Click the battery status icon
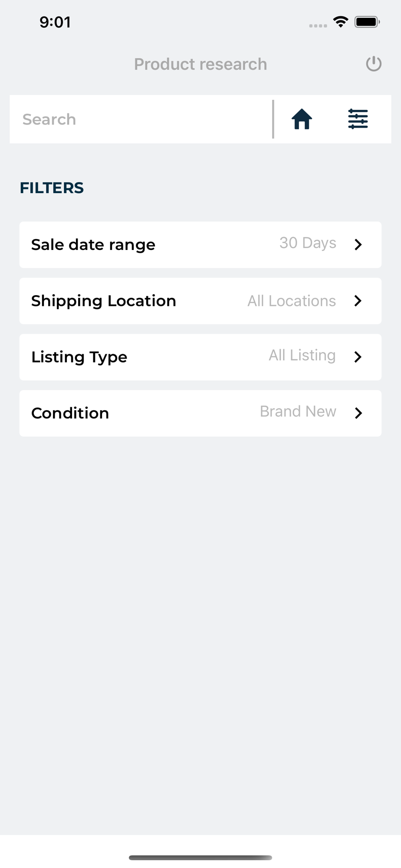The image size is (401, 868). click(x=367, y=22)
